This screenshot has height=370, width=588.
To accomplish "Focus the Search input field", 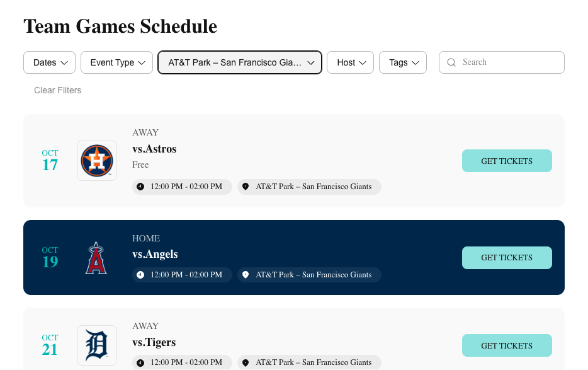I will [x=502, y=62].
